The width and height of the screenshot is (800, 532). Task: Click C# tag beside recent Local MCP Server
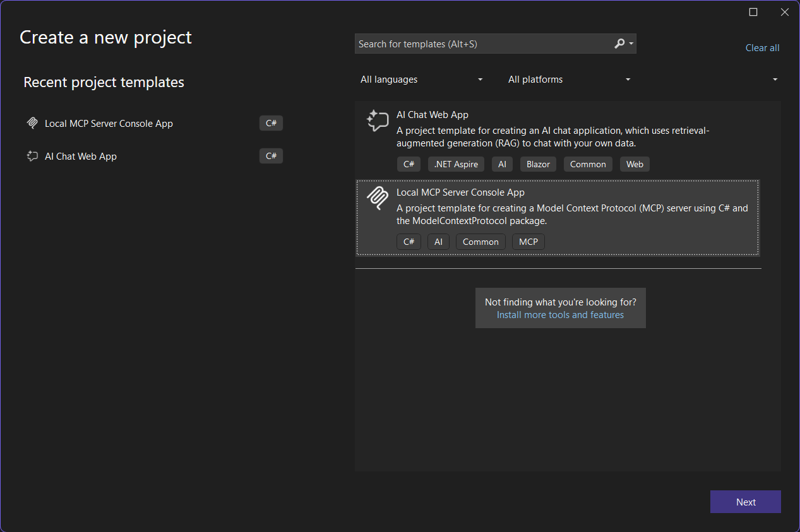(271, 123)
